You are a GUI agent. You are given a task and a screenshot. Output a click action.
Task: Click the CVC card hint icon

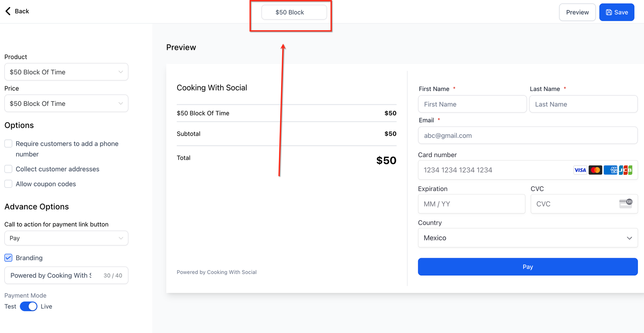625,203
